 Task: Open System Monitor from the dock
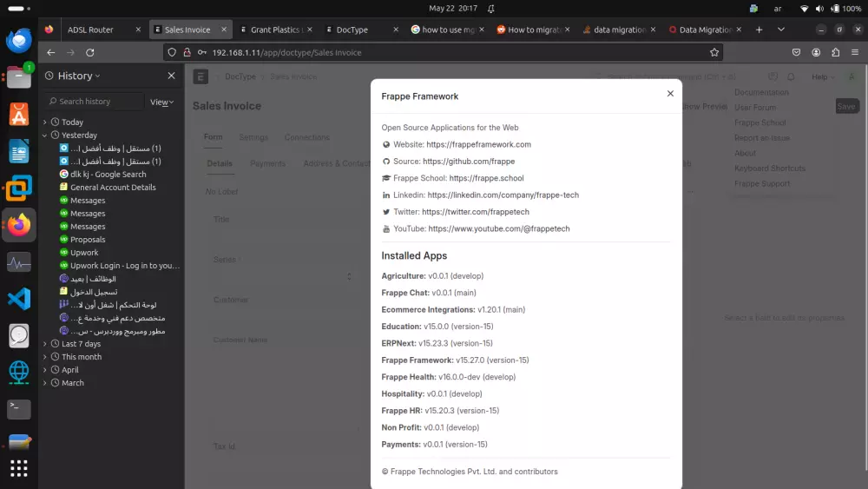pyautogui.click(x=19, y=262)
